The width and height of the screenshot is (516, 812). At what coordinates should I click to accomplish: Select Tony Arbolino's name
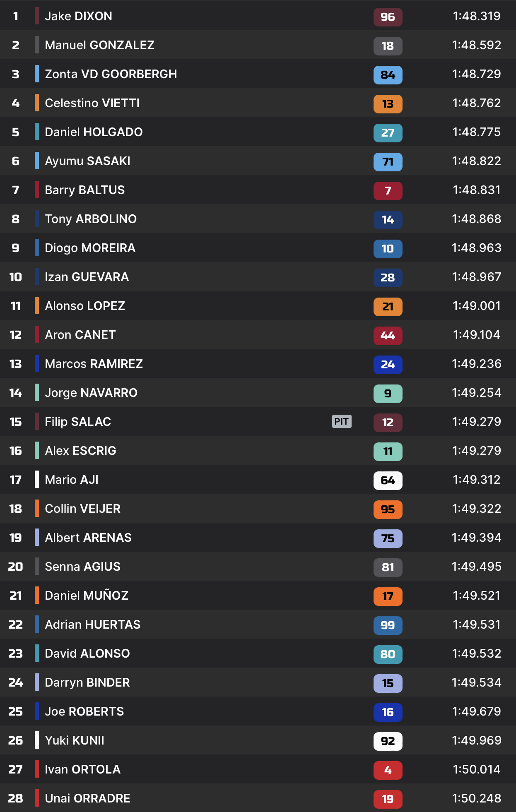coord(91,219)
